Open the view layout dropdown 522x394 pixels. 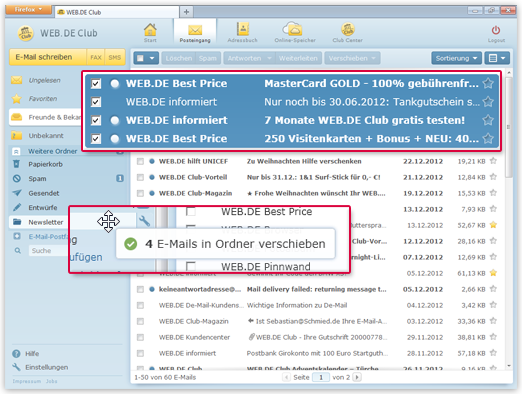coord(497,58)
